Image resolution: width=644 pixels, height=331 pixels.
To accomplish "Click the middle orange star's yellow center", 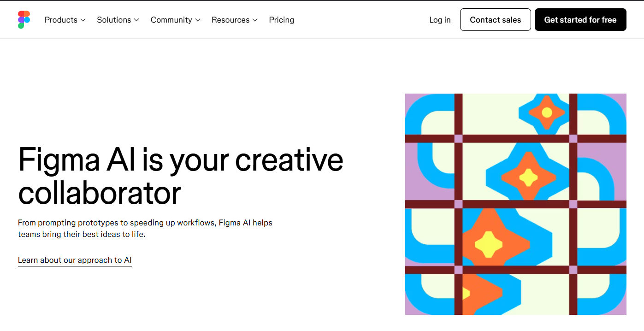I will pos(528,177).
